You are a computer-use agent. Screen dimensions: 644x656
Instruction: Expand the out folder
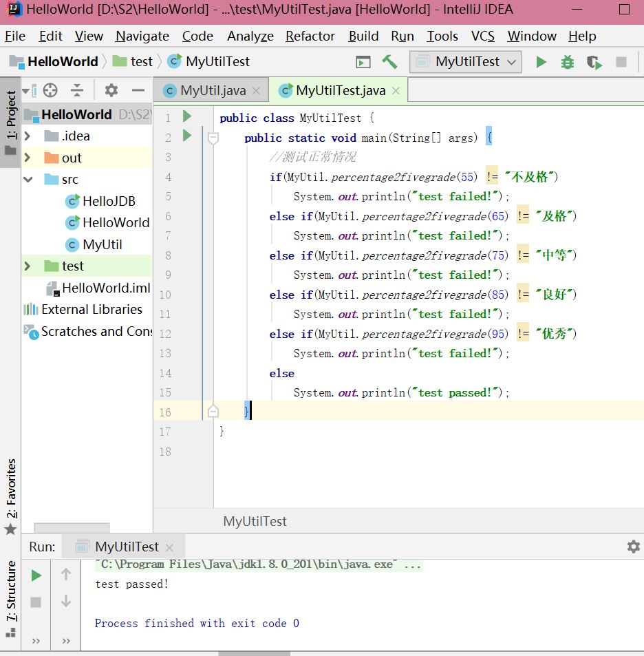pyautogui.click(x=28, y=158)
